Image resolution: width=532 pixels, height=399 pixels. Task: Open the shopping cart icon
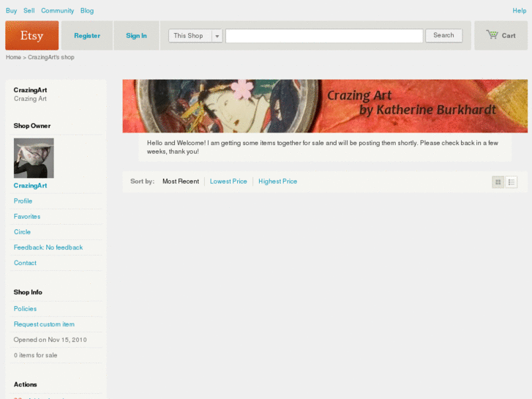tap(492, 34)
